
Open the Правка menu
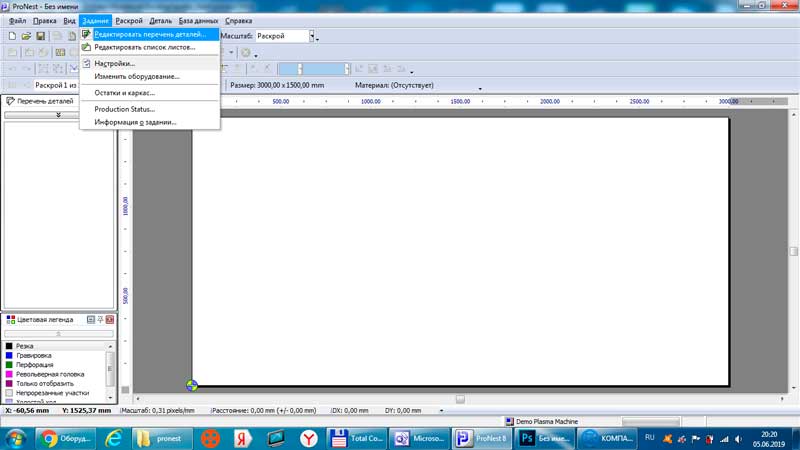(x=44, y=21)
